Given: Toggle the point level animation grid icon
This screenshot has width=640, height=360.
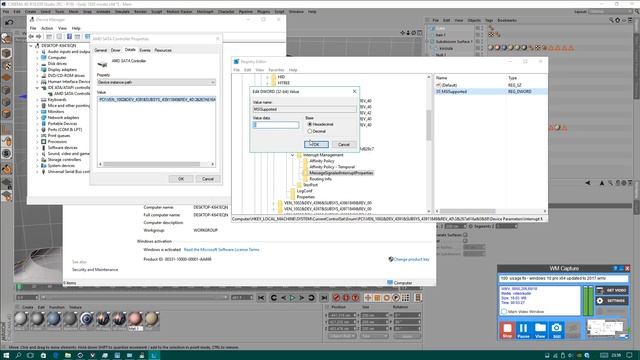Looking at the screenshot, I should pos(405,298).
